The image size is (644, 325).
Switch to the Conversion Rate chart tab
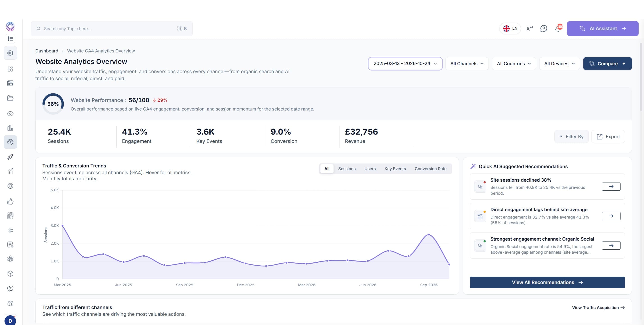pyautogui.click(x=431, y=169)
